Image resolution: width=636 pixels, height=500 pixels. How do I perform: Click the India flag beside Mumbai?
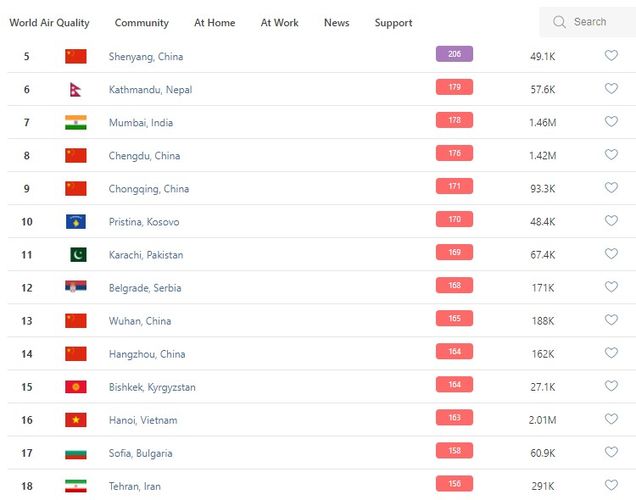(76, 122)
